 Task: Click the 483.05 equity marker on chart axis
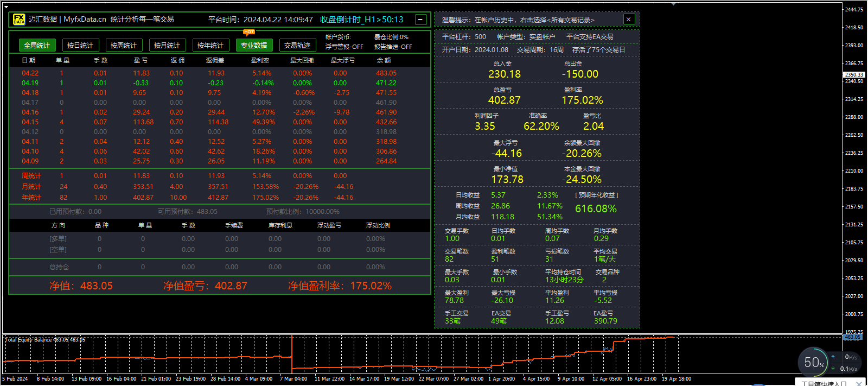click(853, 337)
